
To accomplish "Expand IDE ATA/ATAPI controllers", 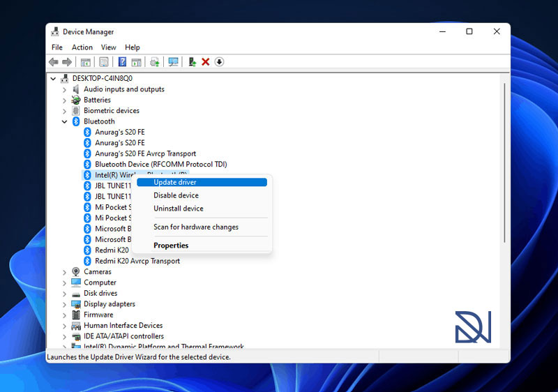I will pos(64,336).
